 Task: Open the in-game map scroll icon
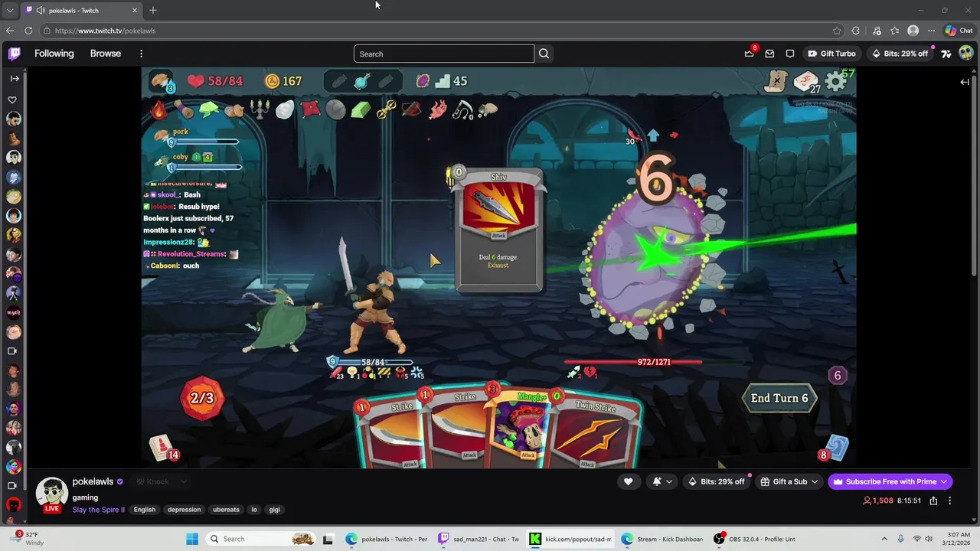776,80
